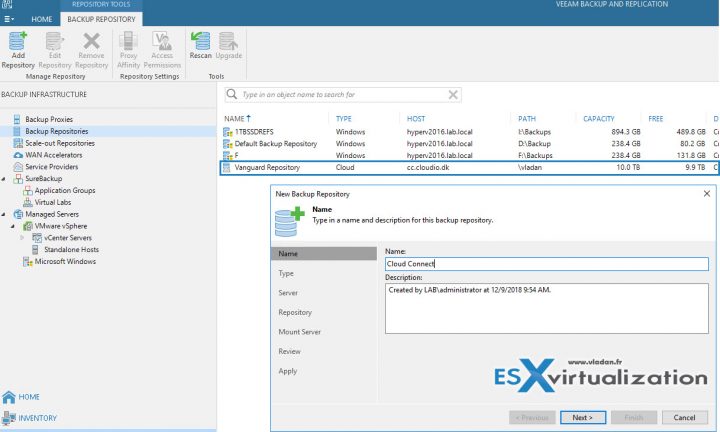Image resolution: width=720 pixels, height=432 pixels.
Task: Select the F repository row
Action: (x=469, y=156)
